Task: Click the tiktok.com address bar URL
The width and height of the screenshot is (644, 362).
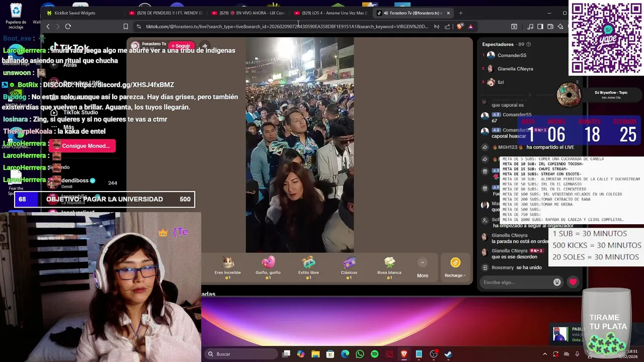Action: point(287,27)
